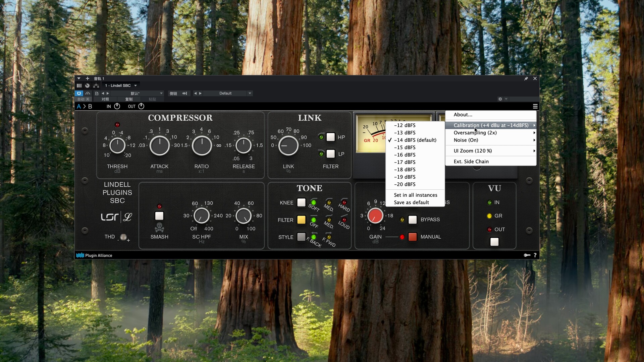
Task: Expand the UI Zoom (120 %) submenu
Action: tap(491, 151)
